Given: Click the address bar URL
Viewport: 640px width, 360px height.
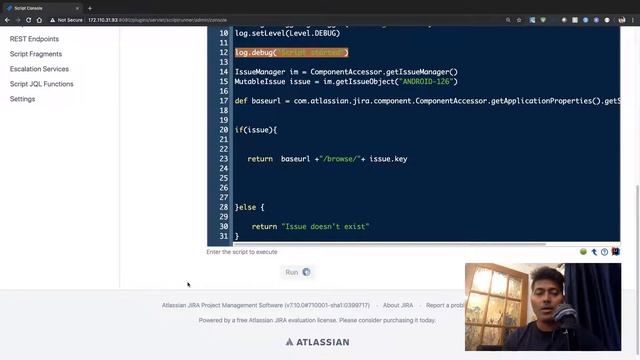Looking at the screenshot, I should tap(157, 20).
